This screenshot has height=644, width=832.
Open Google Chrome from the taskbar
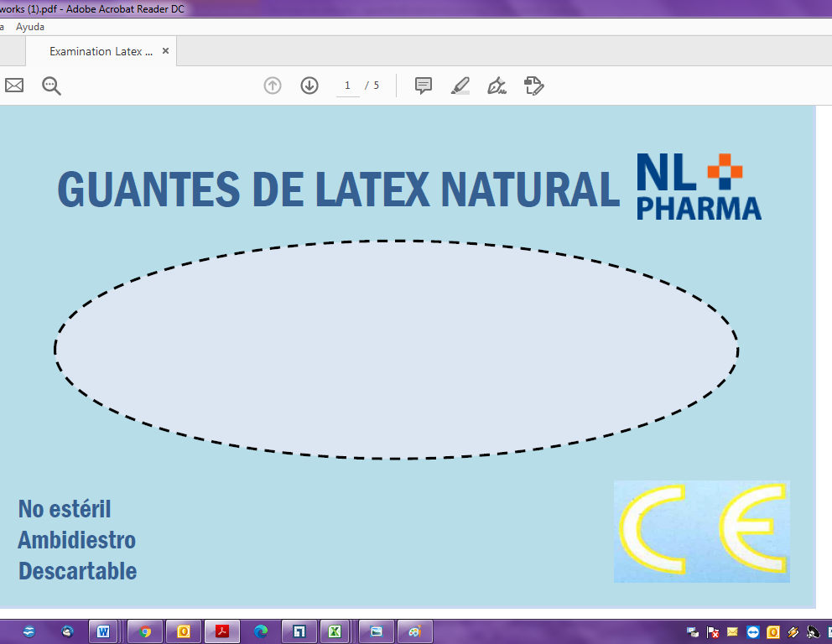tap(145, 631)
